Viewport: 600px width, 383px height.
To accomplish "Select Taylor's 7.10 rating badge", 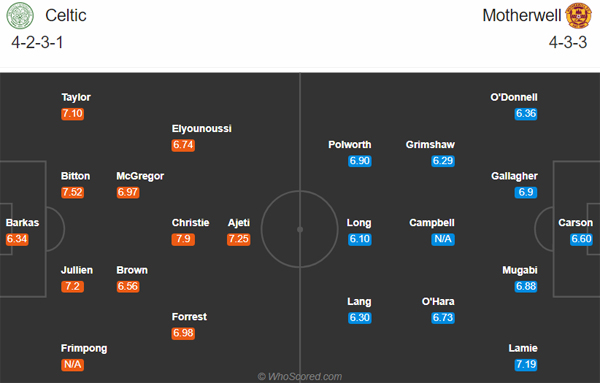I will tap(72, 114).
